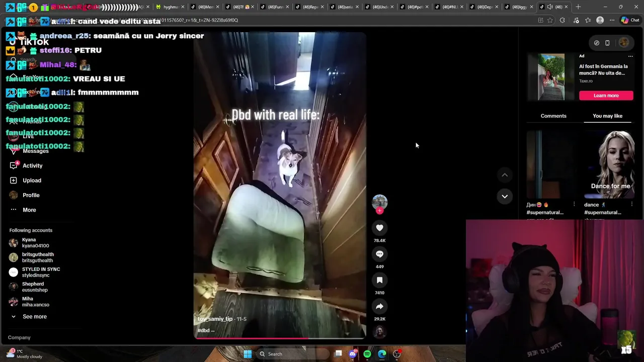Open the ad video thumbnail

[551, 77]
